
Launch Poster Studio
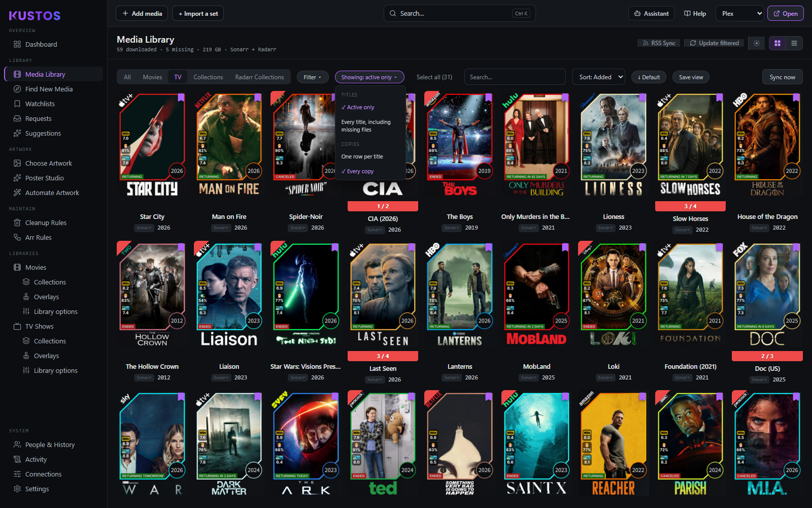pyautogui.click(x=54, y=178)
